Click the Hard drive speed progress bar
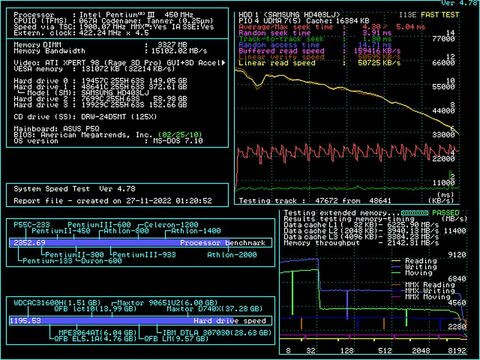Viewport: 480px width, 360px height. [140, 321]
